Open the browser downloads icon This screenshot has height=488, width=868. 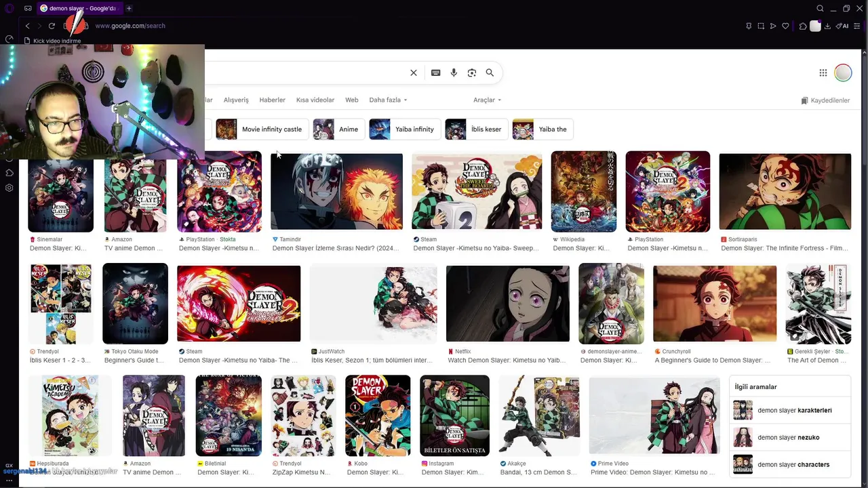click(x=827, y=26)
